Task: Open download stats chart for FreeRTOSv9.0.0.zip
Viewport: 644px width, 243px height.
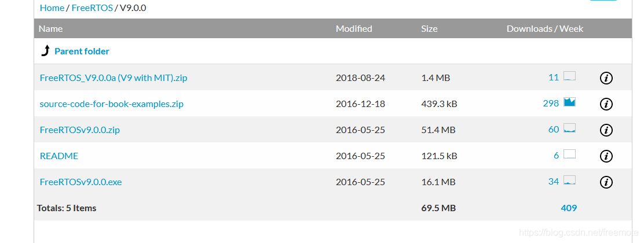Action: 569,129
